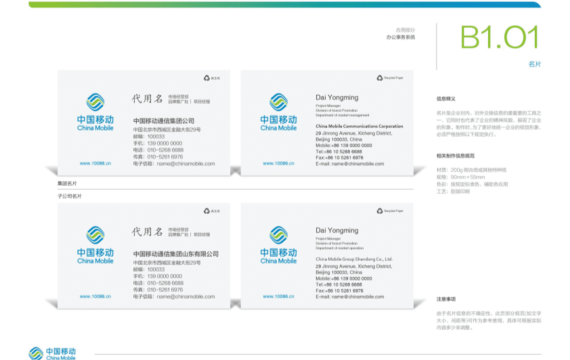The height and width of the screenshot is (360, 570).
Task: Click the 名片 label under B1.01
Action: [534, 64]
